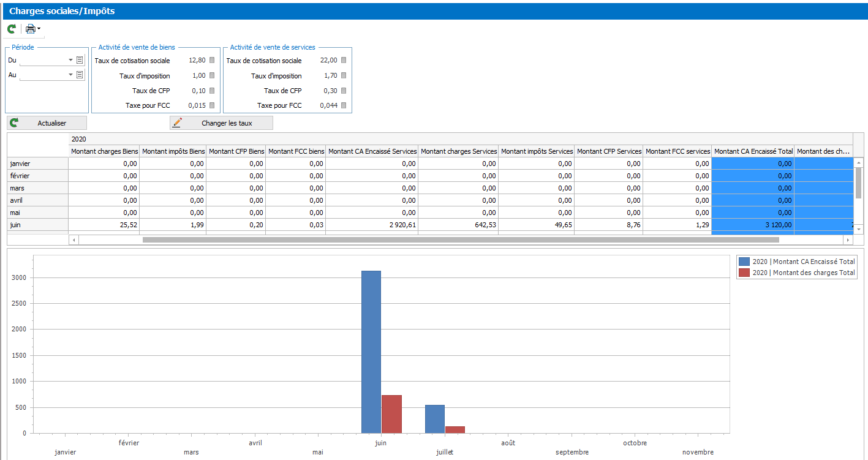The height and width of the screenshot is (460, 868).
Task: Open calculator for Biens cotisation sociale rate
Action: tap(212, 61)
